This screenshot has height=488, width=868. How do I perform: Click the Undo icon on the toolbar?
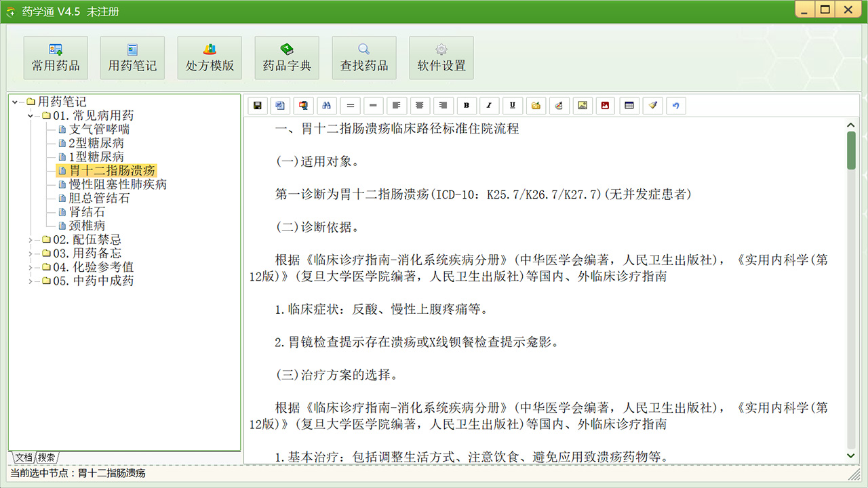[675, 105]
